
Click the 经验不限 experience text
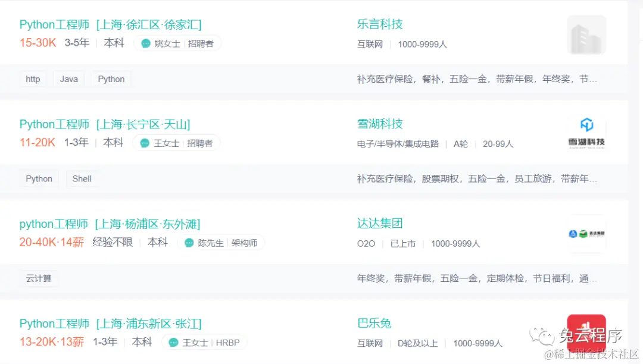(113, 242)
